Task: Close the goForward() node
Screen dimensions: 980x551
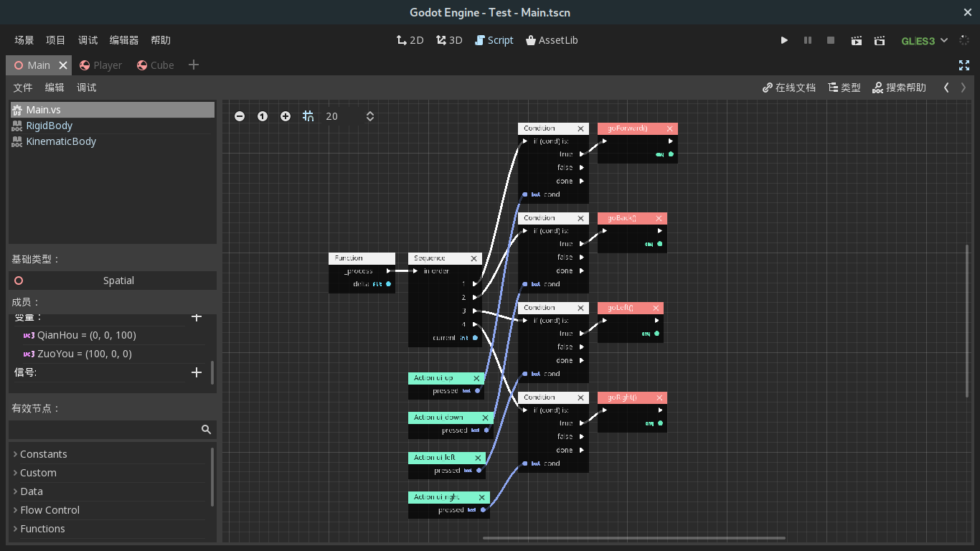Action: (670, 129)
